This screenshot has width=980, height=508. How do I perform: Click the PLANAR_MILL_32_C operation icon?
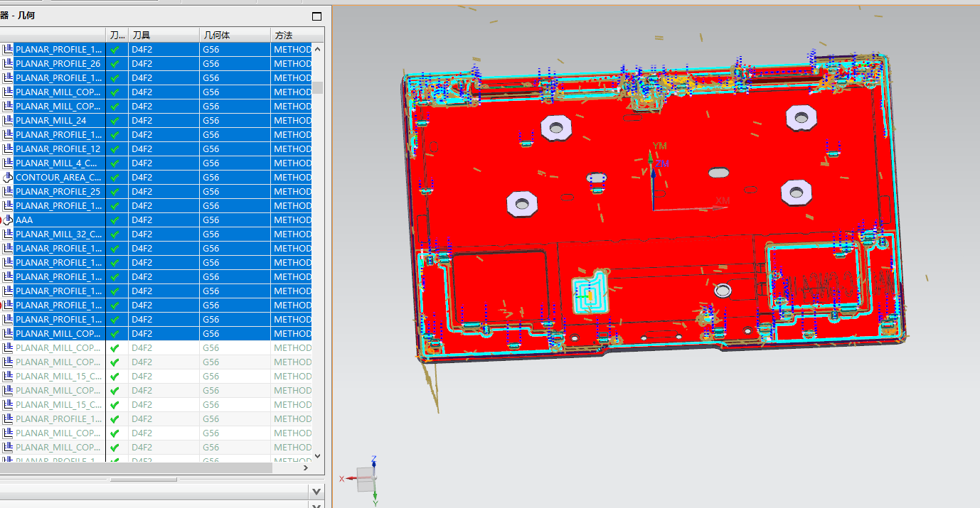(8, 234)
